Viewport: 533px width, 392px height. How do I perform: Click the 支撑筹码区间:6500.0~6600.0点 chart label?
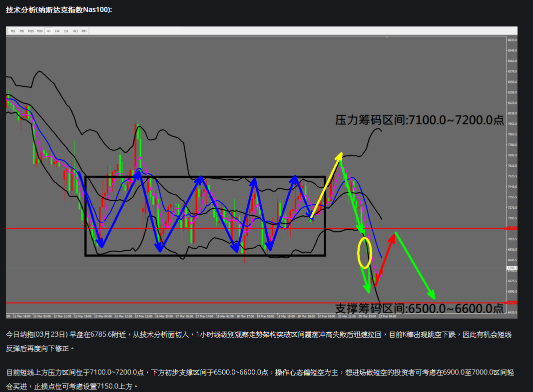(420, 308)
